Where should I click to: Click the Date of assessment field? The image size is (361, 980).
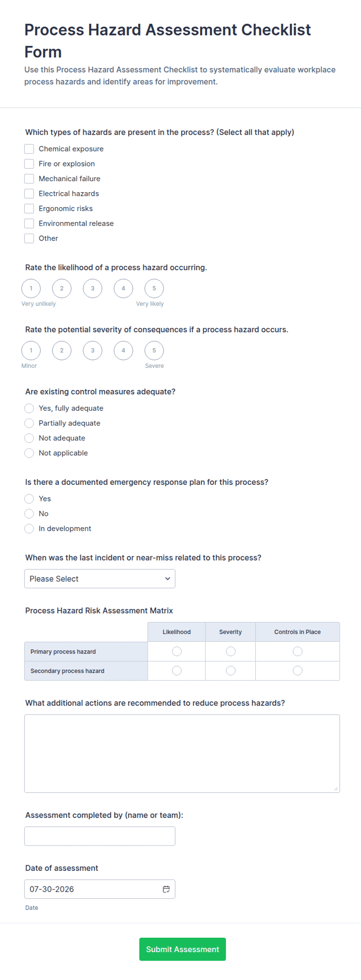(x=100, y=889)
